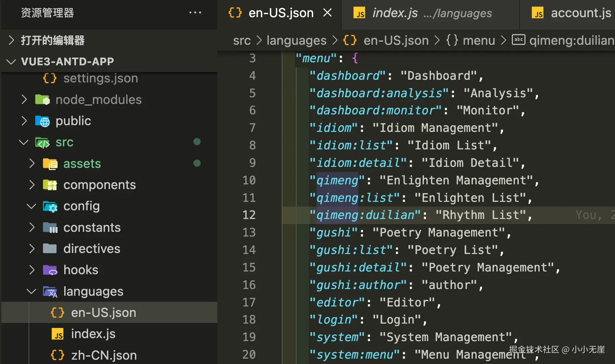Expand the directives folder chevron
Image resolution: width=615 pixels, height=364 pixels.
[x=32, y=249]
